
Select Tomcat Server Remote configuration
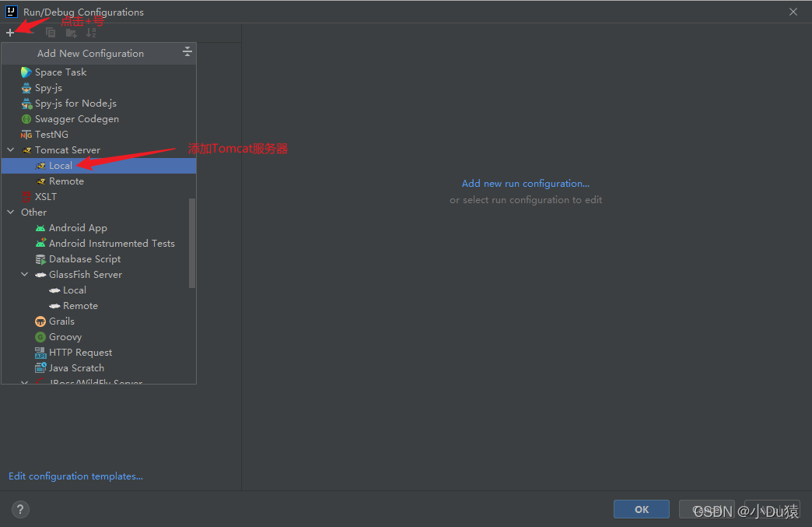99,181
